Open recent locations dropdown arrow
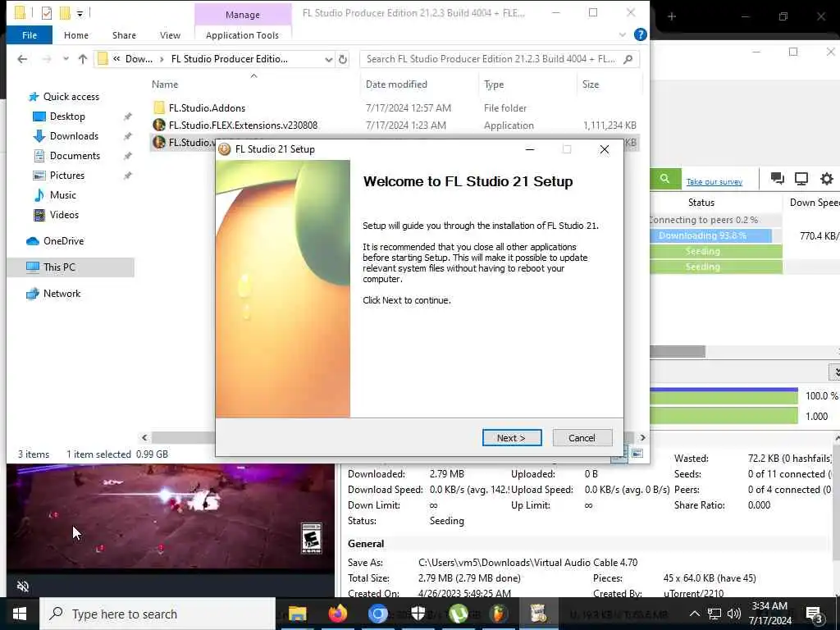 (66, 59)
